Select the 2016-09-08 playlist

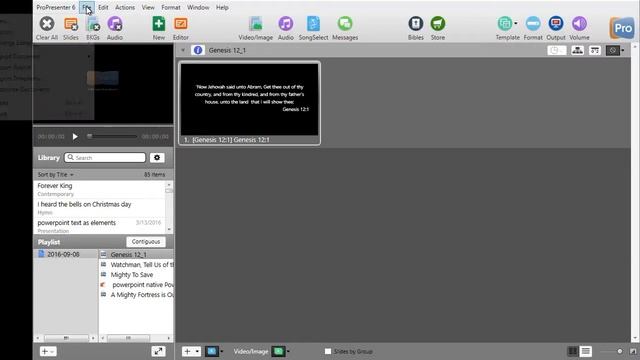point(65,254)
